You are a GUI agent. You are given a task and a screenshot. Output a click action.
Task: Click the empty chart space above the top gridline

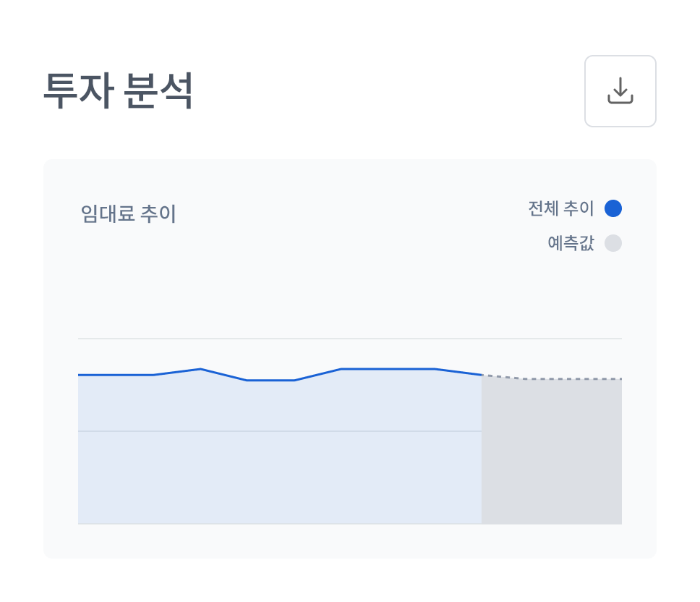click(350, 297)
